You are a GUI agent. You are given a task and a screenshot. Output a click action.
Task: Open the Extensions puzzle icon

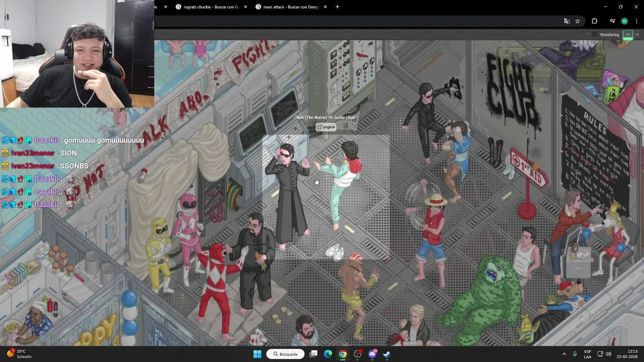(x=595, y=21)
